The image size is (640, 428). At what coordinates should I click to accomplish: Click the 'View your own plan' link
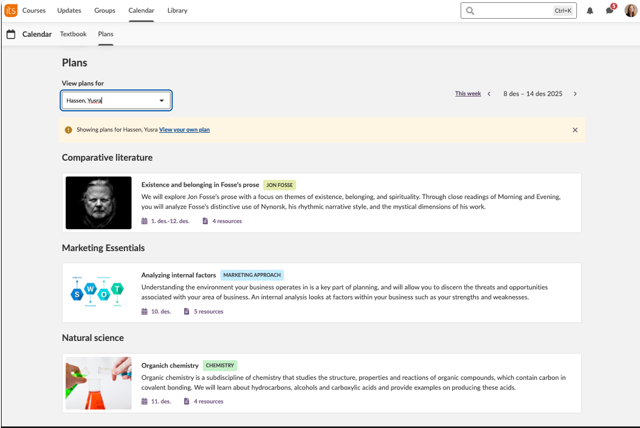184,130
